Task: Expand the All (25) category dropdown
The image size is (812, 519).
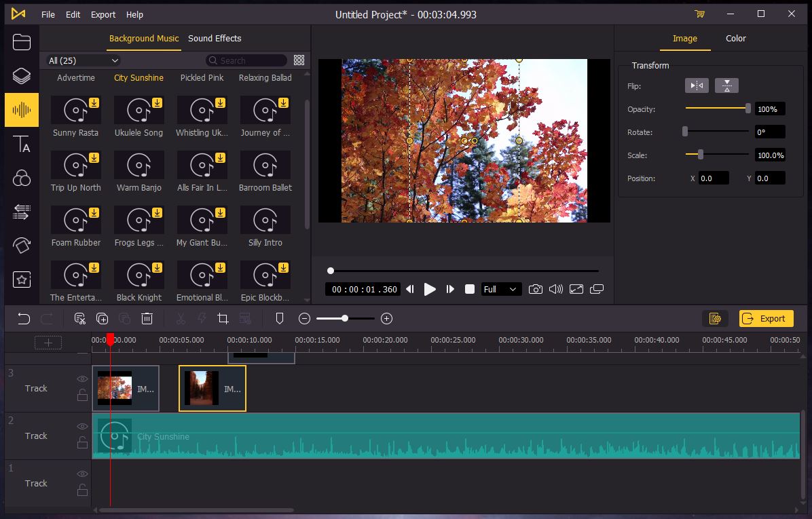Action: 84,60
